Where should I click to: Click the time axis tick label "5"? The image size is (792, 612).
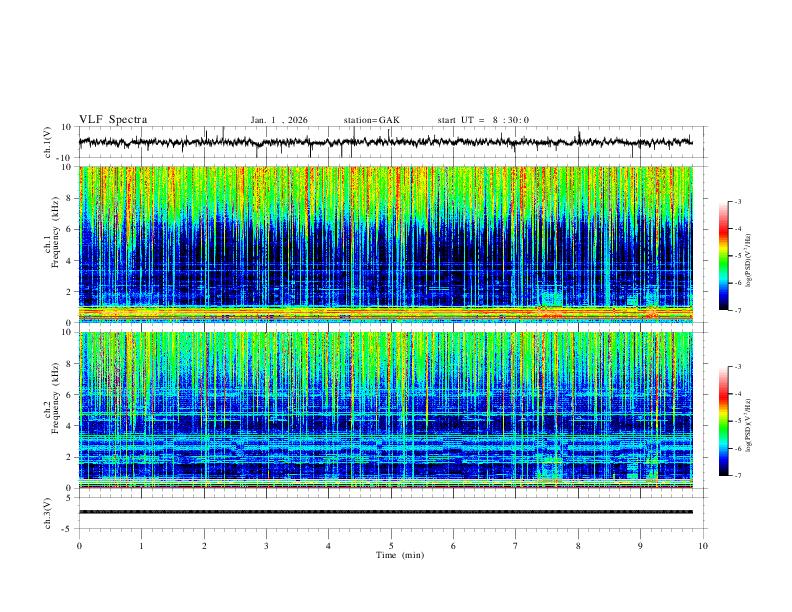391,546
